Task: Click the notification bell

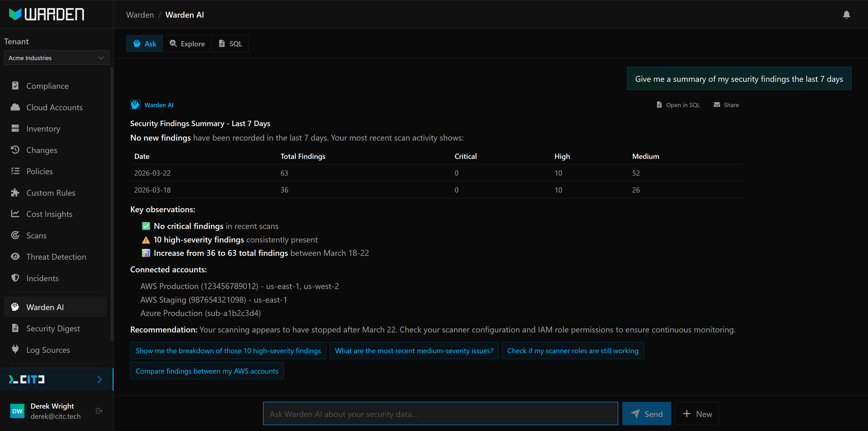Action: 847,14
